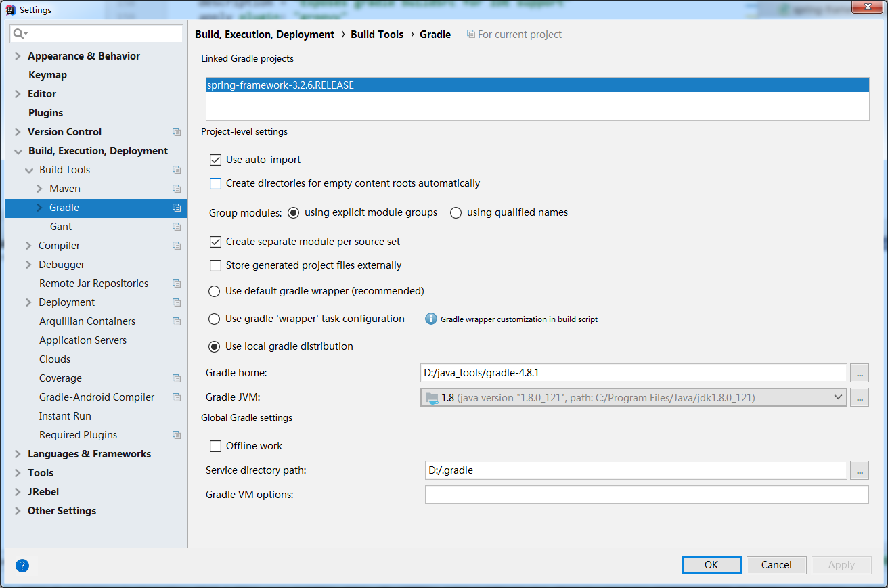Click the Cancel button

coord(776,565)
